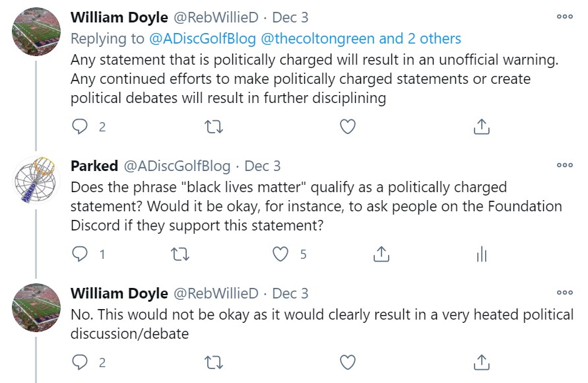Share William Doyle's first tweet

click(482, 127)
